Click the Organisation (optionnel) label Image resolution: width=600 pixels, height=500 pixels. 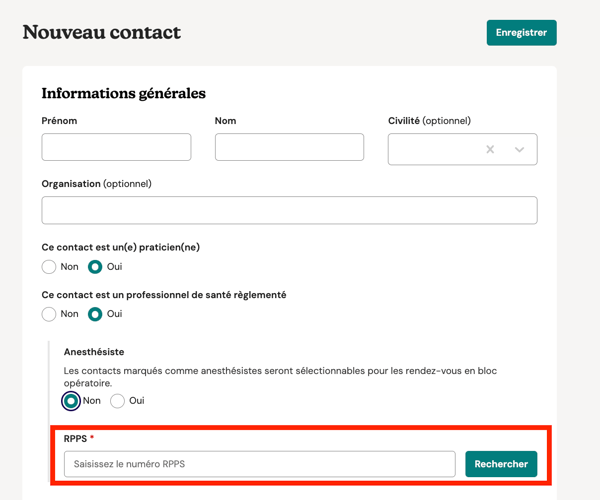click(x=96, y=184)
